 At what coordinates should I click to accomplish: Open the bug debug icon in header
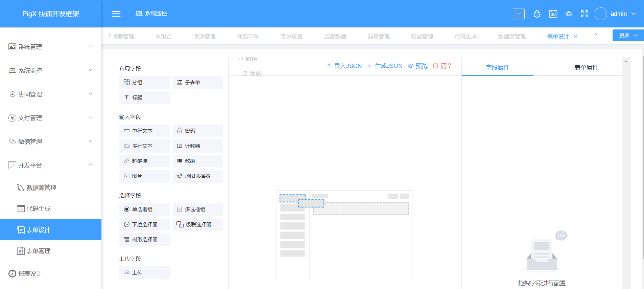(x=537, y=14)
